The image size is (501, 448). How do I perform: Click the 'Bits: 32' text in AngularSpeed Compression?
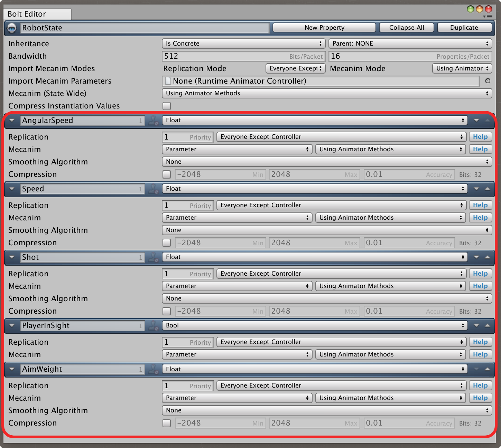point(470,175)
